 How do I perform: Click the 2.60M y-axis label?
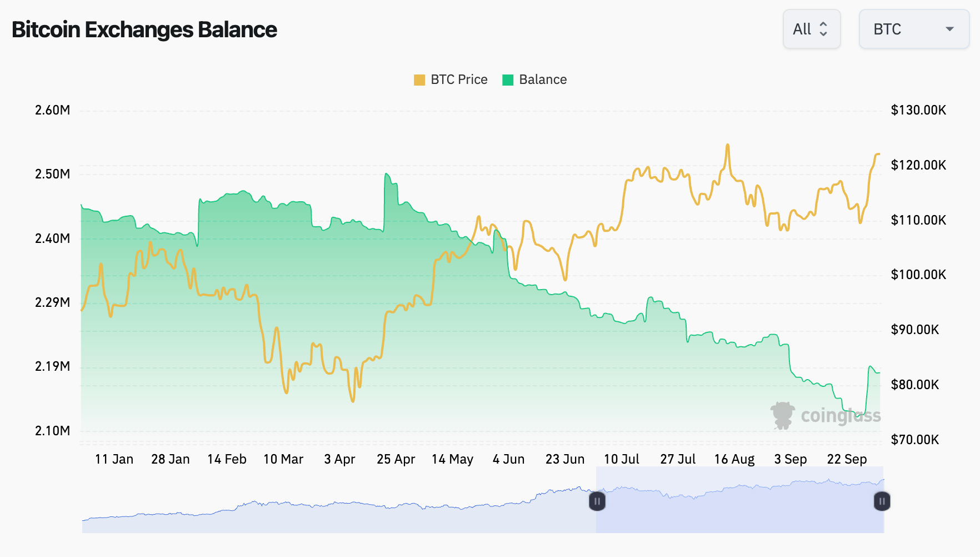coord(53,110)
